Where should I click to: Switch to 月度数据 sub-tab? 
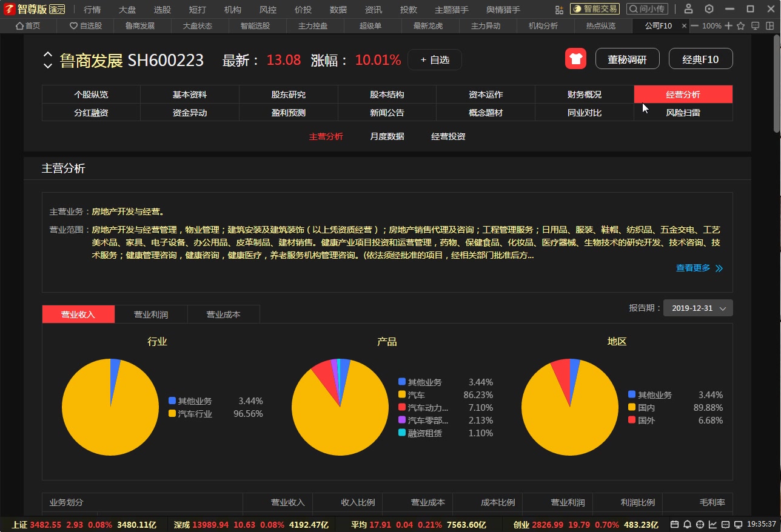click(387, 136)
